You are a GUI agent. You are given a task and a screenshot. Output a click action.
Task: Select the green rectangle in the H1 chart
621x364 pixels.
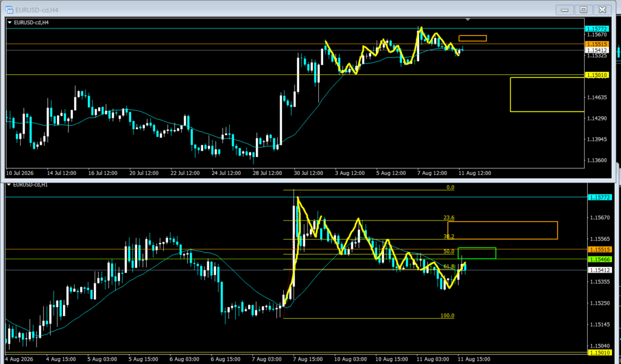tap(477, 253)
